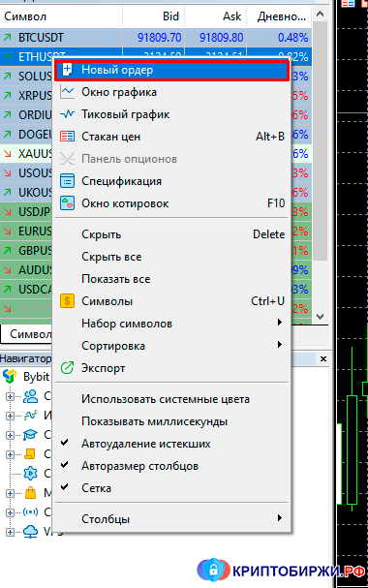This screenshot has height=588, width=368.
Task: Click the Спецификация list icon
Action: click(x=67, y=181)
